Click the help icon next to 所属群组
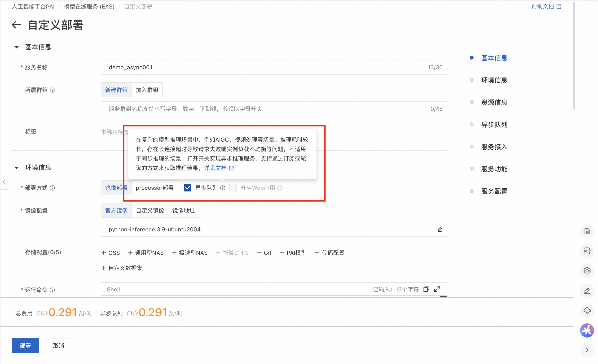 tap(53, 90)
